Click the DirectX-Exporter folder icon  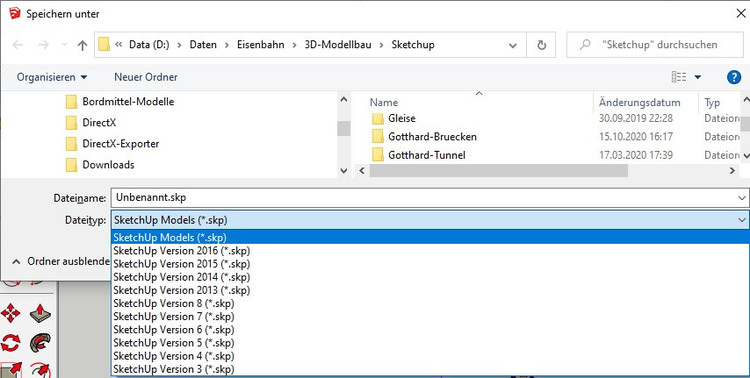click(x=71, y=144)
